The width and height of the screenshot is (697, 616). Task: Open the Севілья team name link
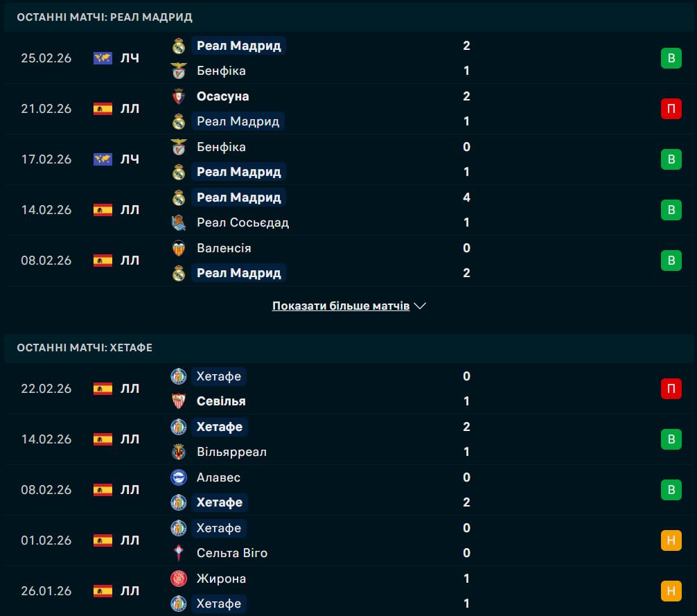221,401
